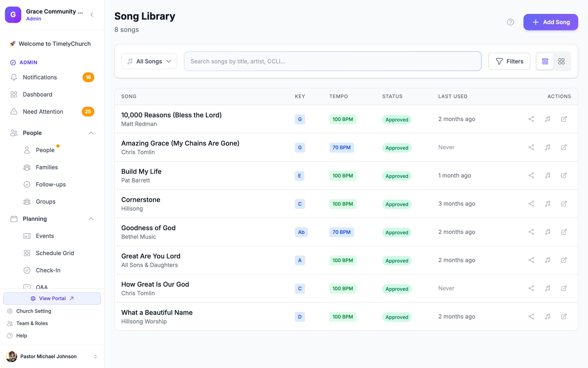
Task: Share the Goodness of God song
Action: (x=531, y=232)
